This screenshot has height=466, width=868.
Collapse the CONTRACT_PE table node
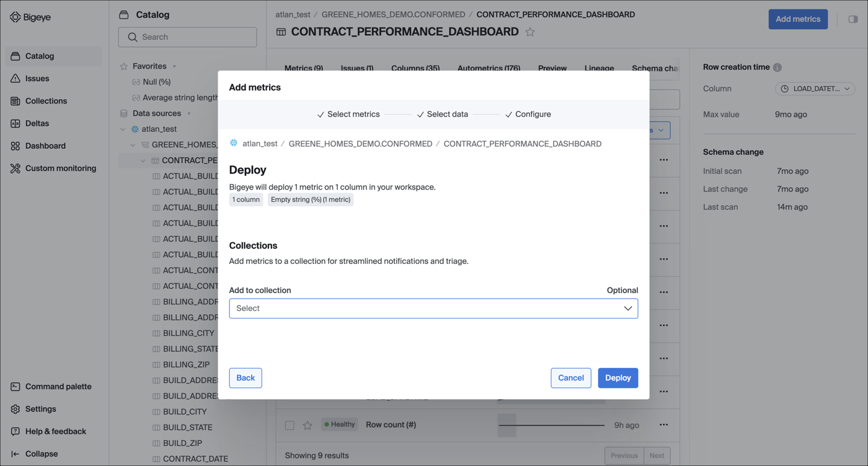point(143,160)
